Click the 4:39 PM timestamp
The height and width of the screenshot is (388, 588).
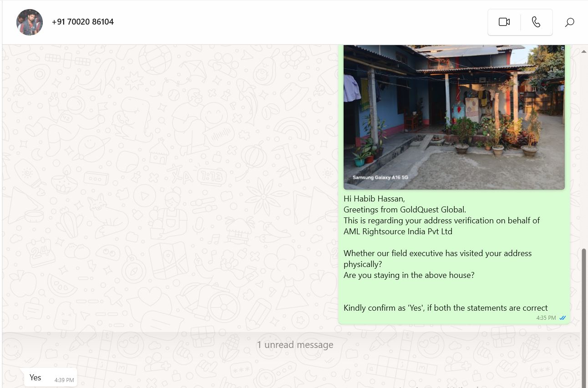64,380
